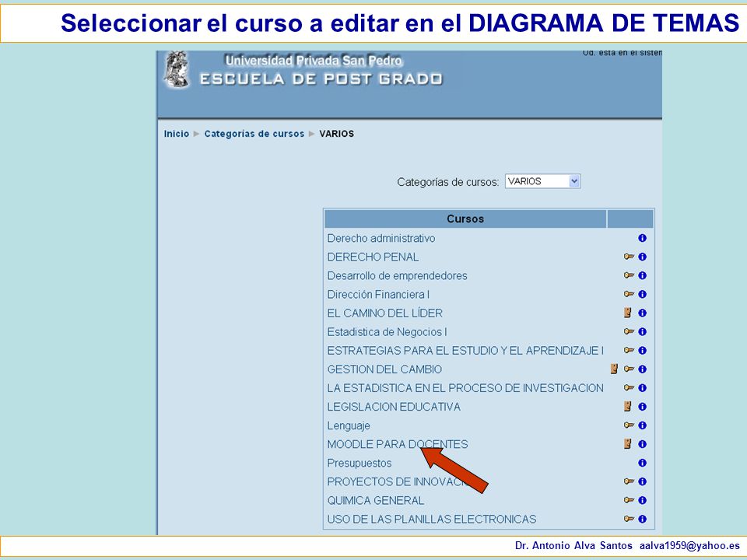Open info icon for USO DE LAS PLANILLAS ELECTRONICAS
Screen dimensions: 747x560
(642, 519)
